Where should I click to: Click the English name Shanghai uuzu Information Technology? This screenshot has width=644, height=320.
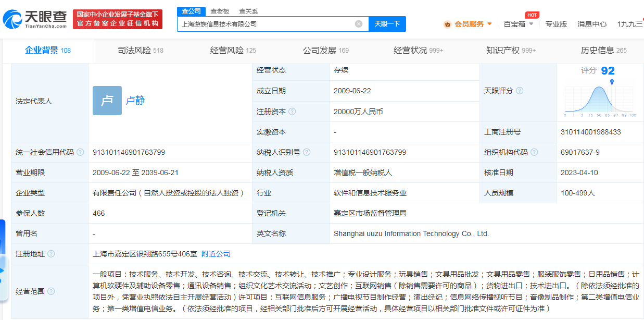(411, 233)
